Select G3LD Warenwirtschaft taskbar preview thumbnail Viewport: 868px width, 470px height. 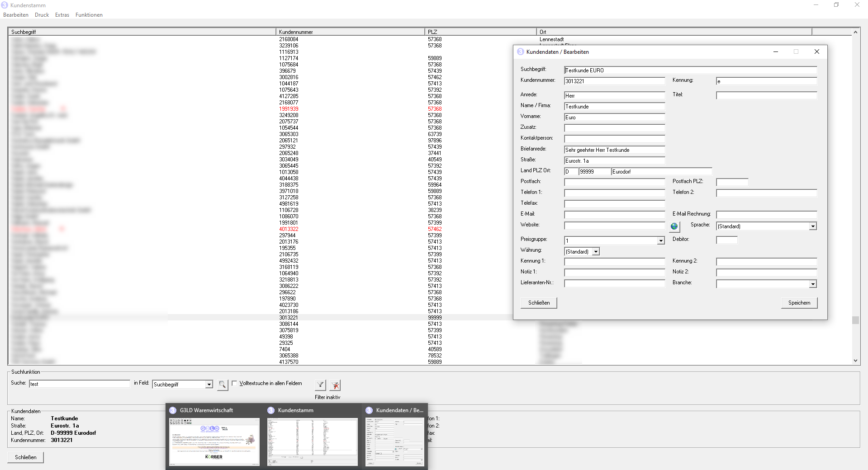[214, 442]
